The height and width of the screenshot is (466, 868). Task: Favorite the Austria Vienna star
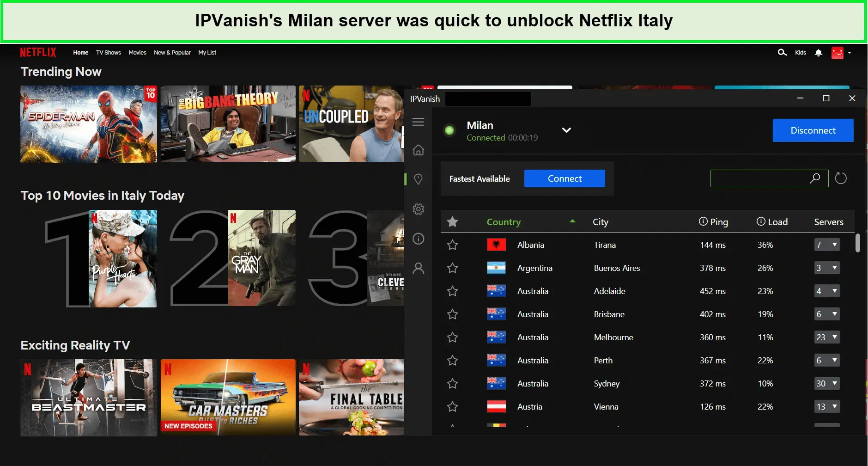pos(453,407)
